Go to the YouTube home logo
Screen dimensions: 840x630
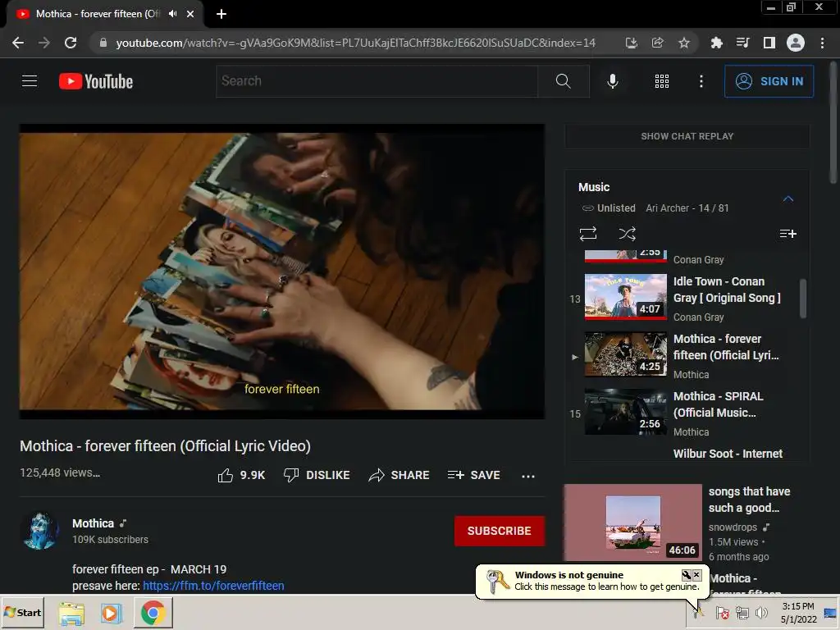coord(96,81)
